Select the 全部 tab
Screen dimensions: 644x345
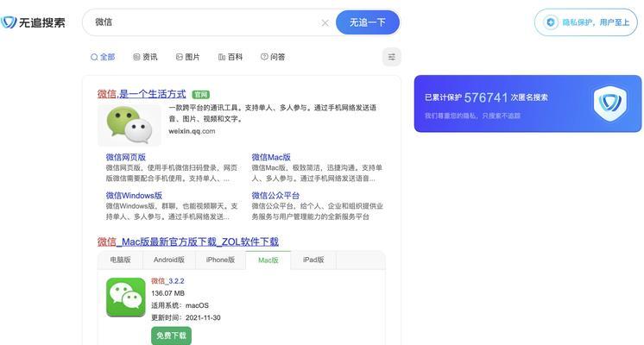pyautogui.click(x=103, y=57)
